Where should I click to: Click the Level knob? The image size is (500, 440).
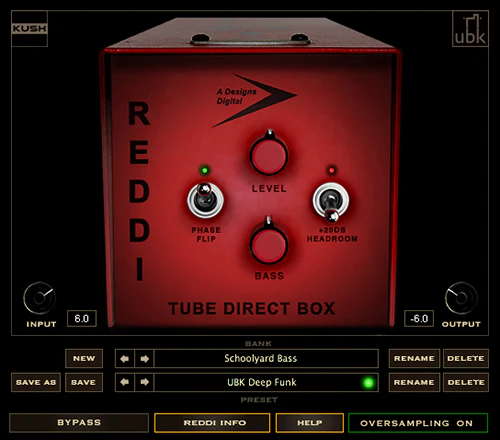[x=269, y=156]
